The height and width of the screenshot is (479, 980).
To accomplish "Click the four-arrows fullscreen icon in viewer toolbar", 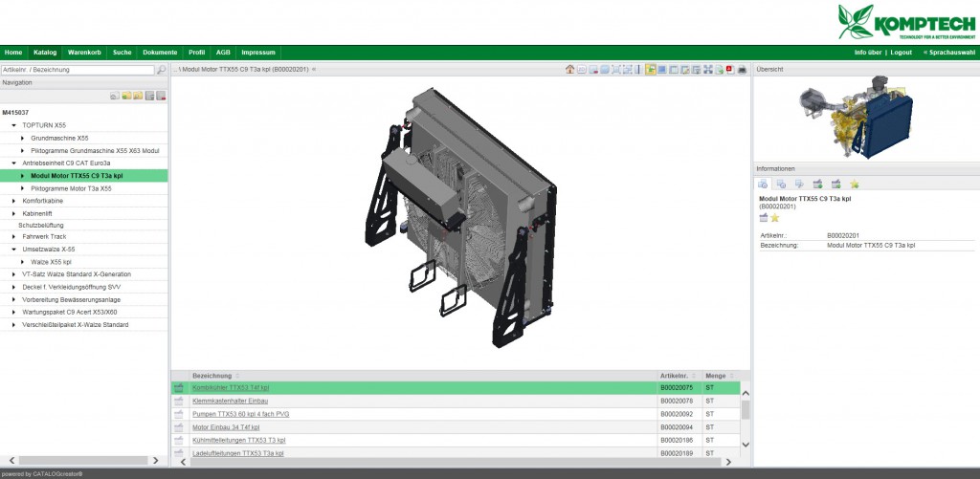I will pyautogui.click(x=707, y=70).
